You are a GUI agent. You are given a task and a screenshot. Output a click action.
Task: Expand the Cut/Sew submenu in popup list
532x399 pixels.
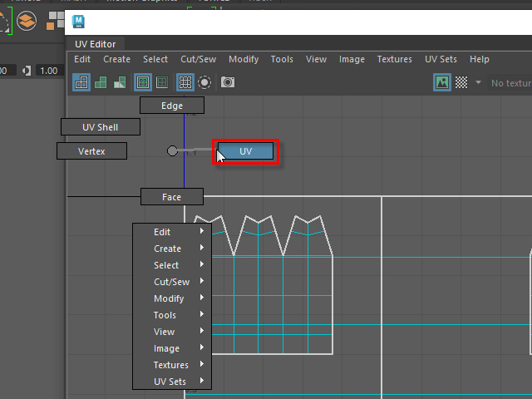[173, 282]
